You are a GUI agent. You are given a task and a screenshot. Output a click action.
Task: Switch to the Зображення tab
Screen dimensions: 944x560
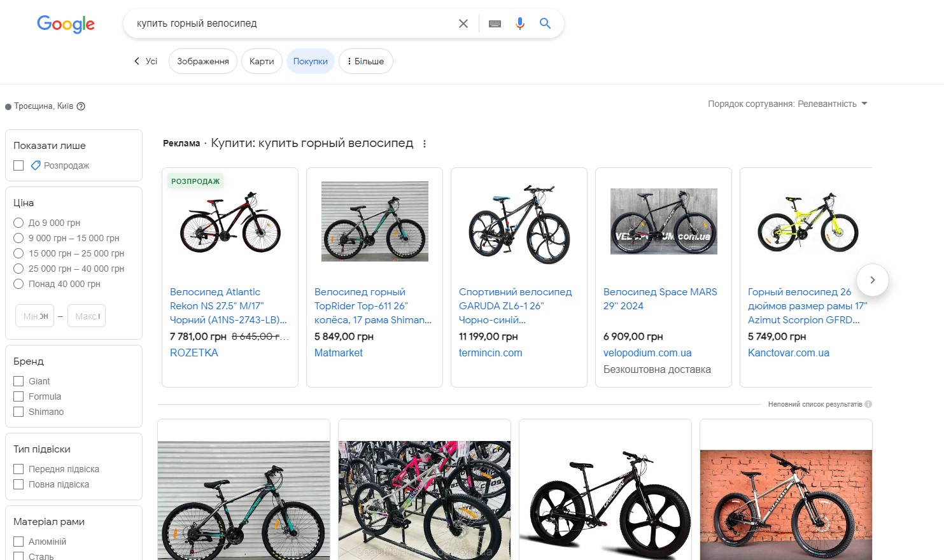pos(202,62)
